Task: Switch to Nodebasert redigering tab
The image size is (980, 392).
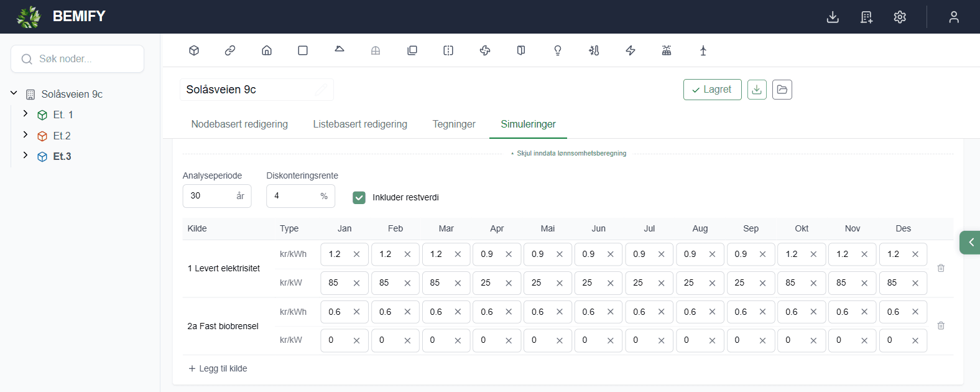Action: pyautogui.click(x=239, y=124)
